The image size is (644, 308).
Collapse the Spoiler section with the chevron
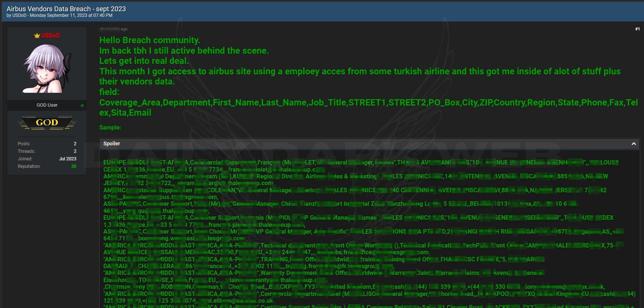click(x=634, y=144)
